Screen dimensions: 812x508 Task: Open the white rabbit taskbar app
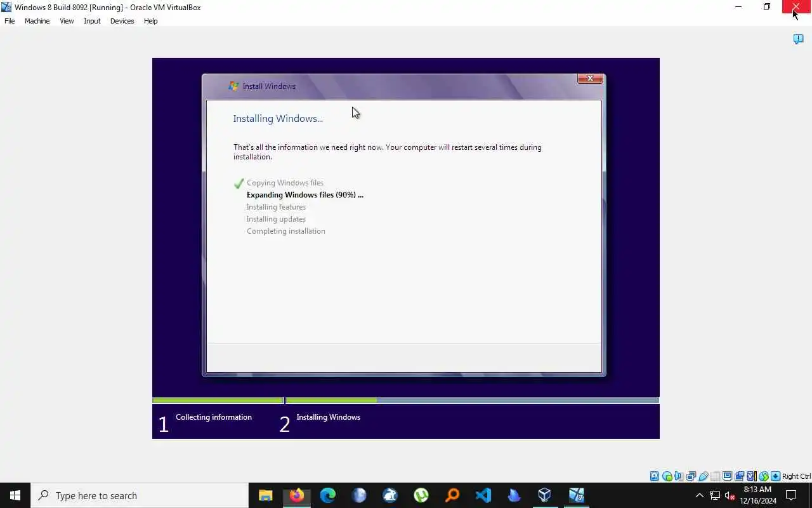pyautogui.click(x=390, y=495)
